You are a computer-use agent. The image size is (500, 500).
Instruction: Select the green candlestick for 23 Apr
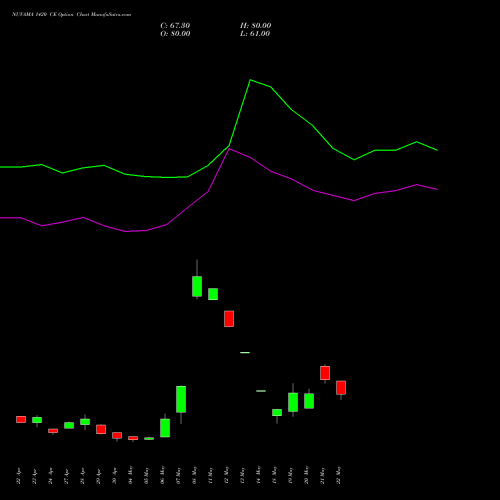tap(37, 420)
